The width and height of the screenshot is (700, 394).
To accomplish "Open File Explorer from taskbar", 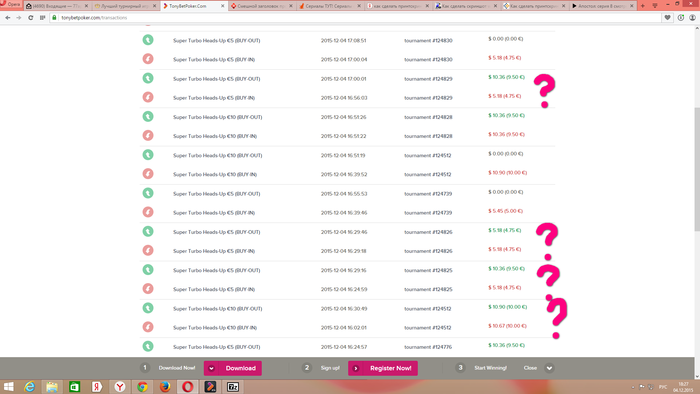I will point(52,386).
